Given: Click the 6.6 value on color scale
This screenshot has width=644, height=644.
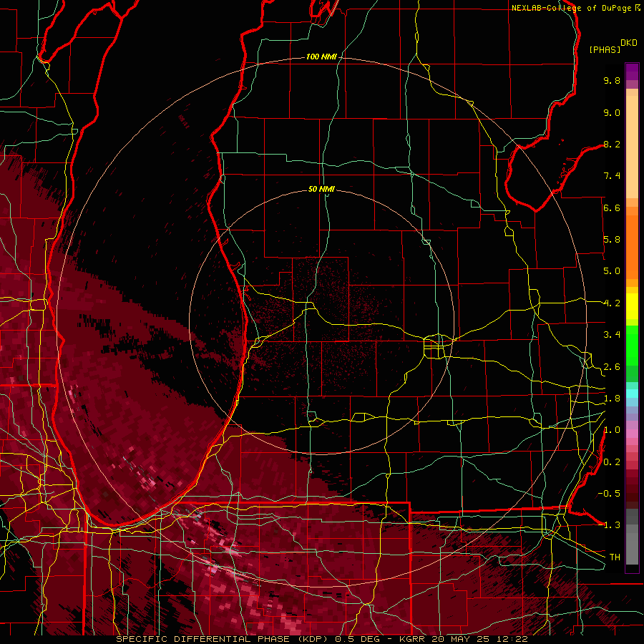Looking at the screenshot, I should pos(612,208).
